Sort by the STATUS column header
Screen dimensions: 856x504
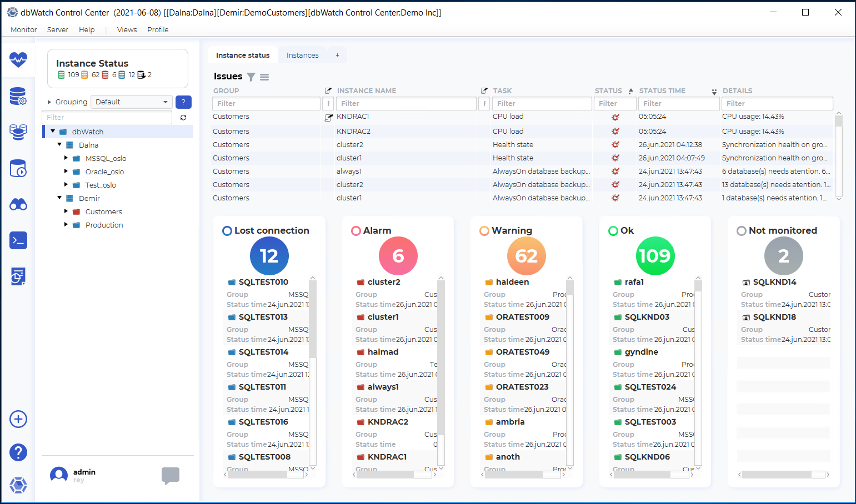point(608,91)
